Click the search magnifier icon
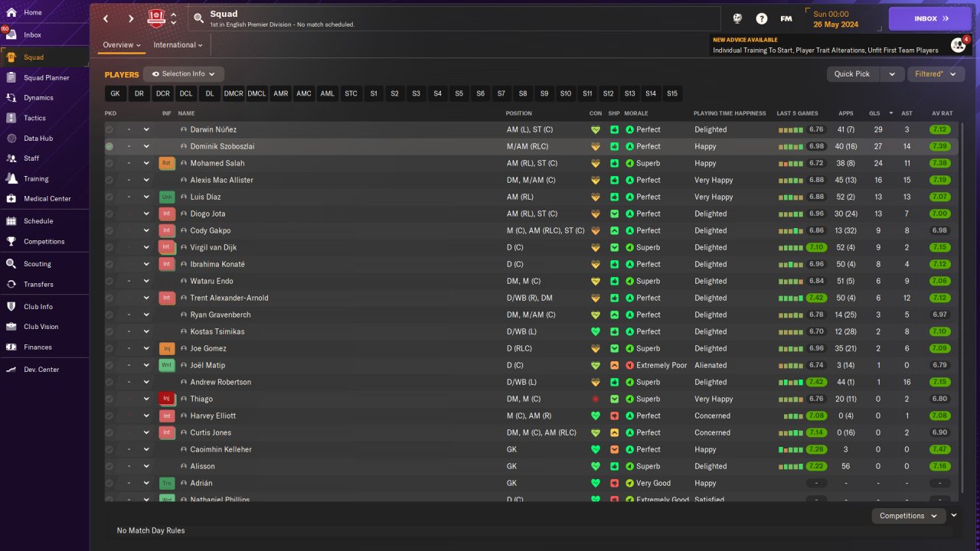This screenshot has width=980, height=551. coord(199,18)
